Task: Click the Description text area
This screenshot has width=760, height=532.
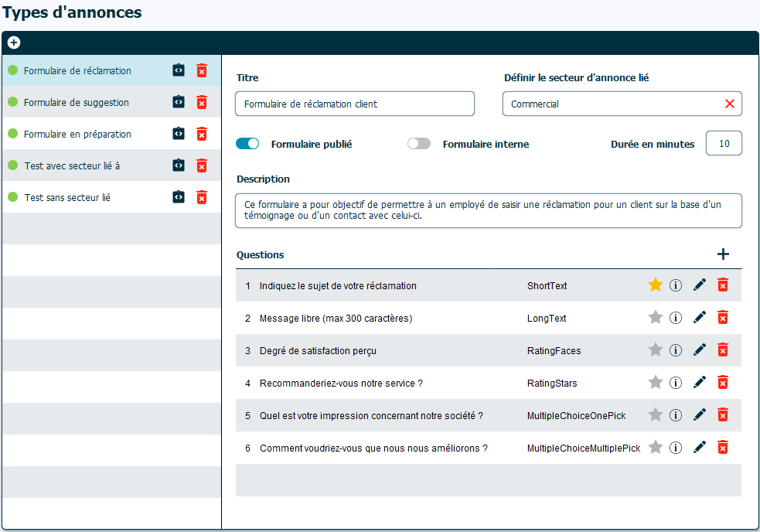Action: pos(488,210)
